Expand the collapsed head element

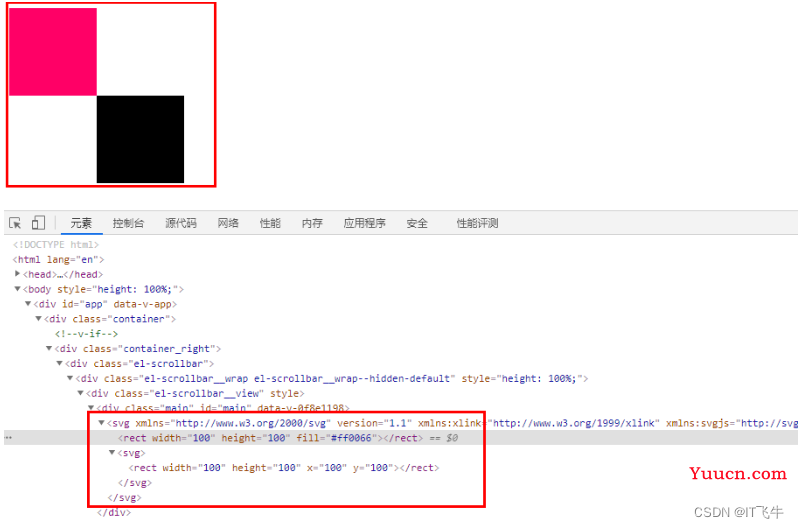17,274
